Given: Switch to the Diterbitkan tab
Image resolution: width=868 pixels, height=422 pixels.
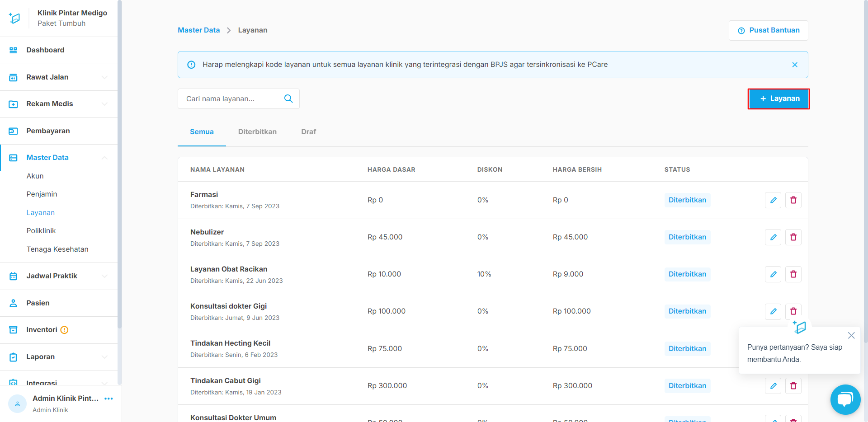Looking at the screenshot, I should (x=257, y=132).
